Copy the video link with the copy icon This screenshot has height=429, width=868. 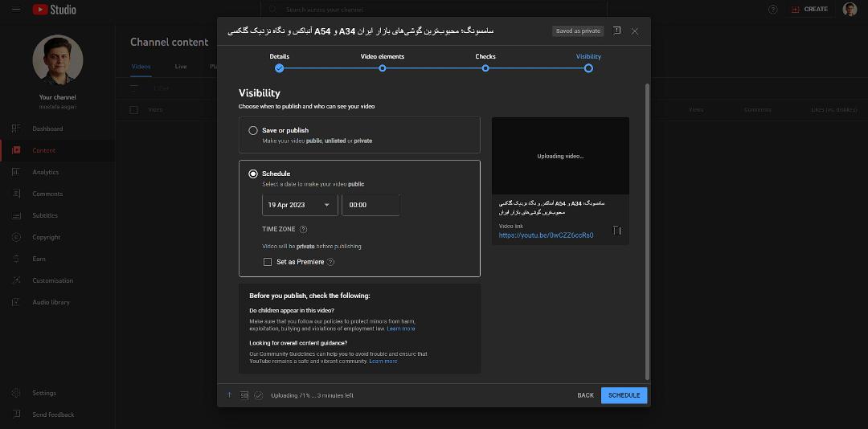616,231
